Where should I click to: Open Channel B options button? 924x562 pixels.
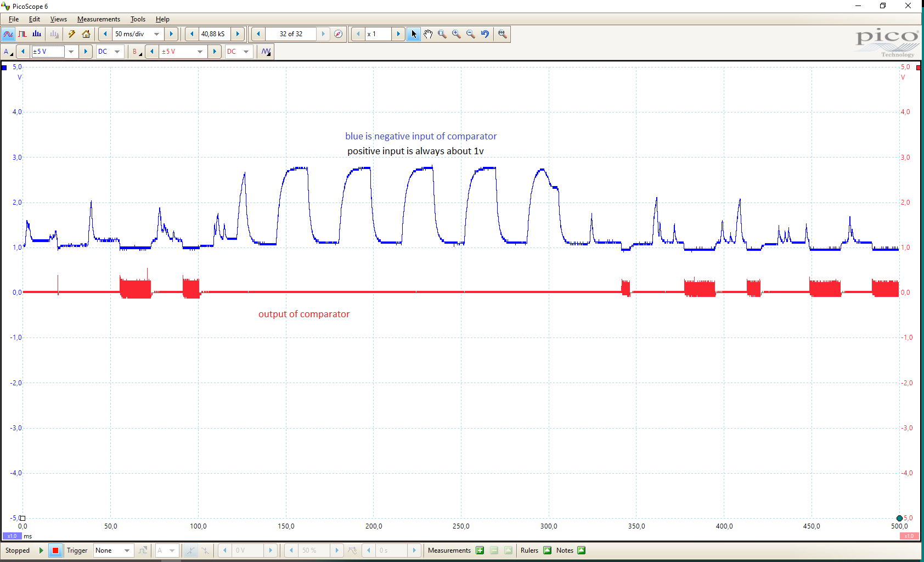136,52
